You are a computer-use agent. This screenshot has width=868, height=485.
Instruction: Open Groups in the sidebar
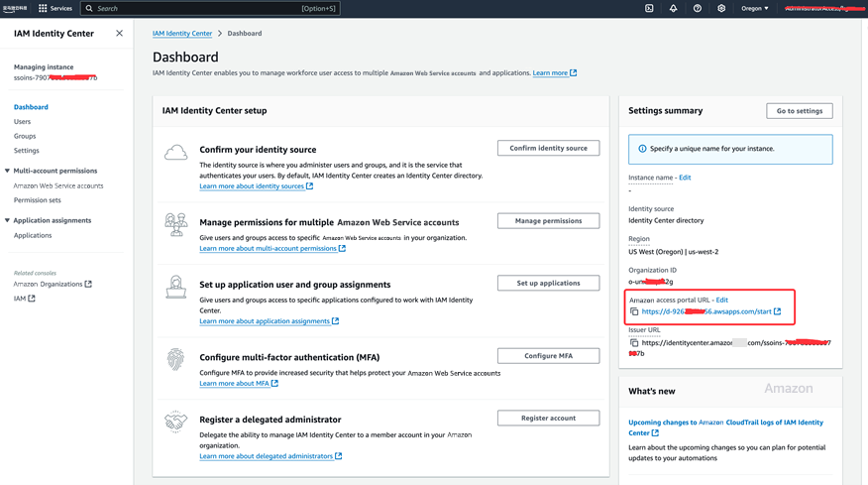25,136
